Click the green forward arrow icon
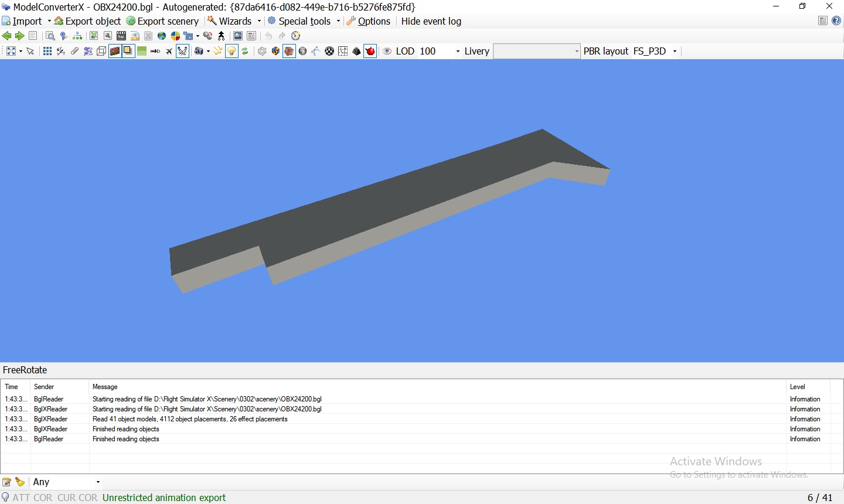 coord(19,36)
